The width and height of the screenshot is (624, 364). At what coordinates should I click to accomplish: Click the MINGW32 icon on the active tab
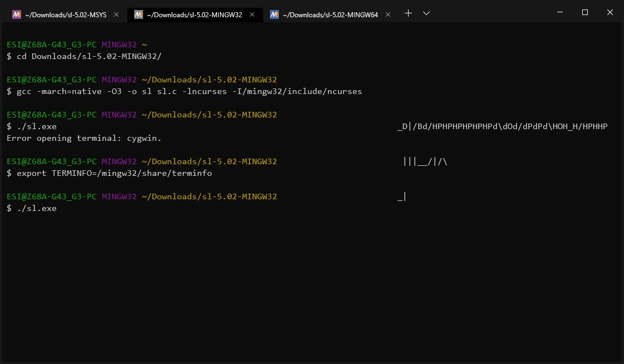click(x=139, y=14)
